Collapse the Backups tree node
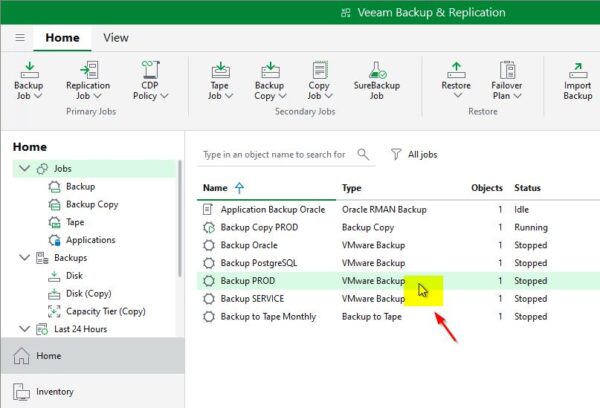Image resolution: width=600 pixels, height=408 pixels. point(24,257)
